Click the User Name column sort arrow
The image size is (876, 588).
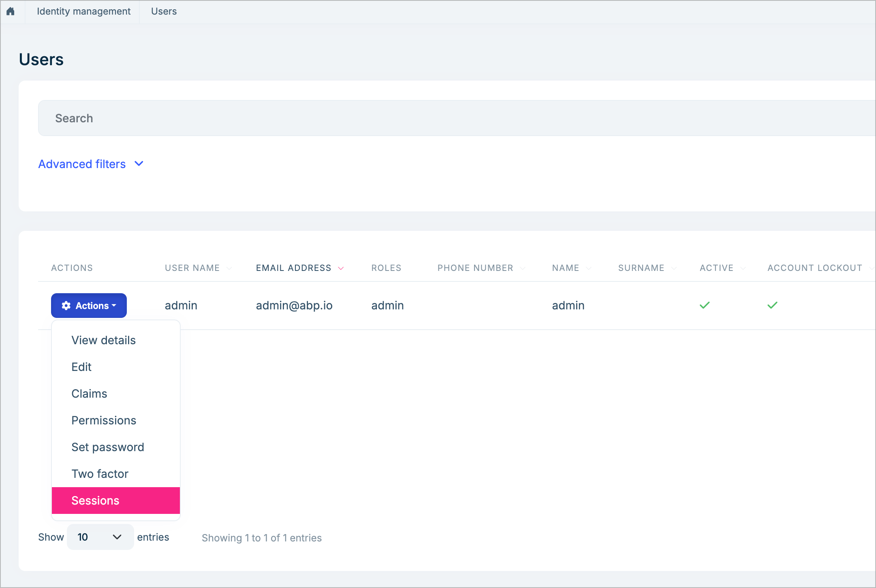pos(229,268)
